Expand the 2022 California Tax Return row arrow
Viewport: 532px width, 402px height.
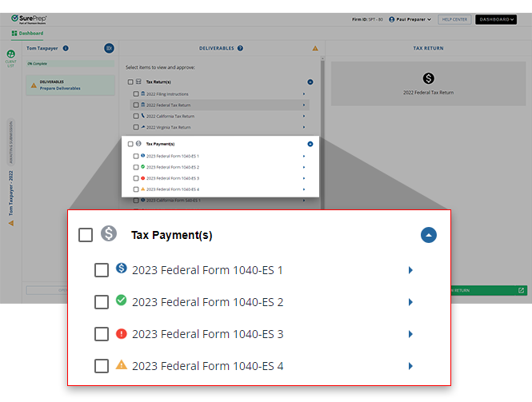click(x=304, y=116)
